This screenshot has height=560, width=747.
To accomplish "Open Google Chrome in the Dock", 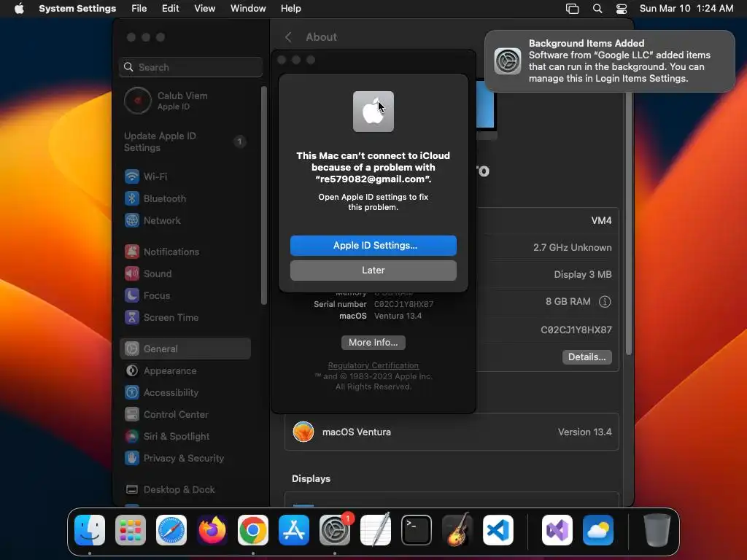I will [x=253, y=530].
